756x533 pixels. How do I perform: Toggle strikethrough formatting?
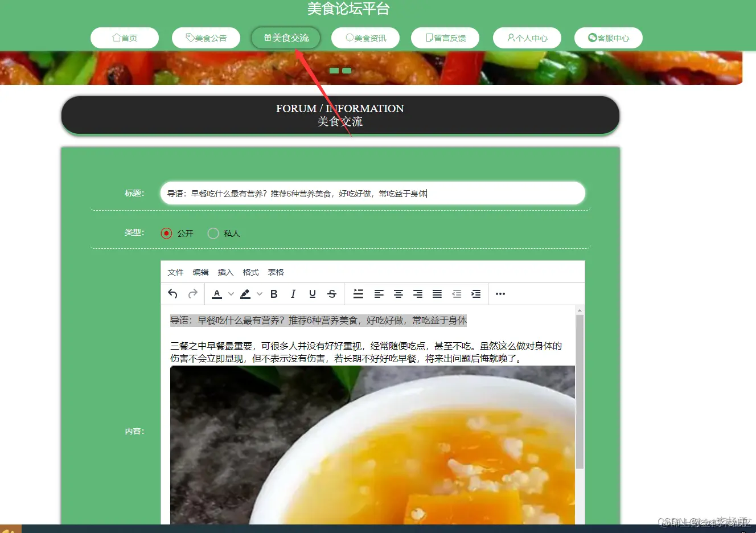[x=332, y=294]
